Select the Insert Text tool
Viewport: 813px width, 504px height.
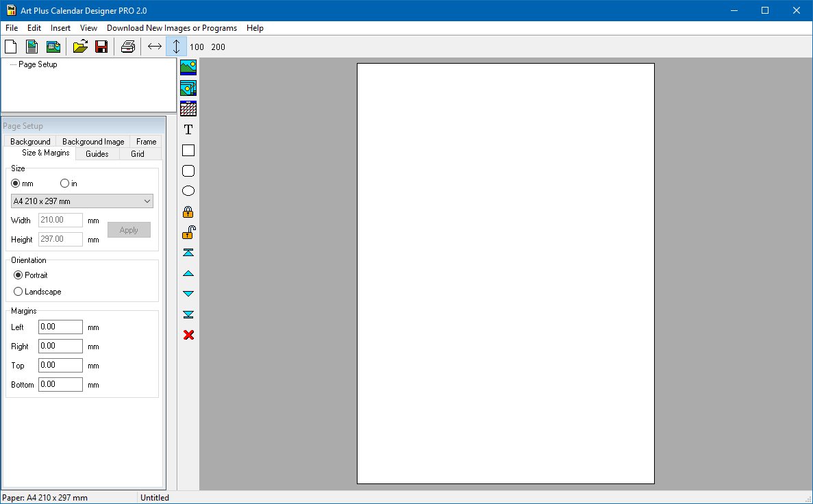(x=188, y=129)
